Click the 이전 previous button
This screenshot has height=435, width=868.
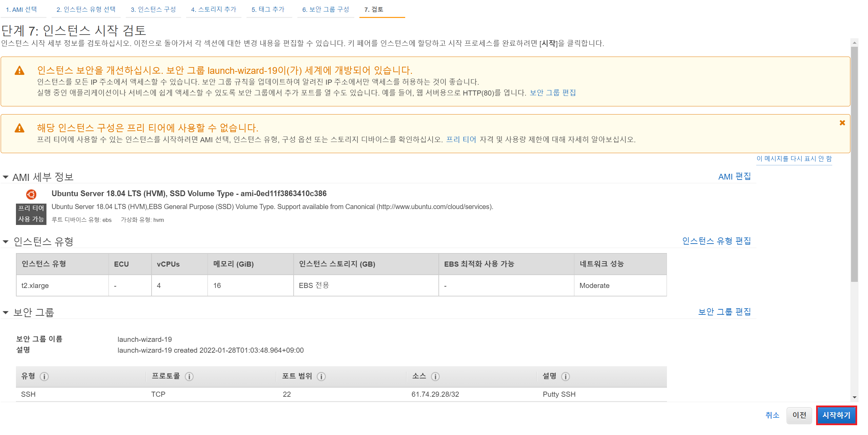pyautogui.click(x=799, y=415)
